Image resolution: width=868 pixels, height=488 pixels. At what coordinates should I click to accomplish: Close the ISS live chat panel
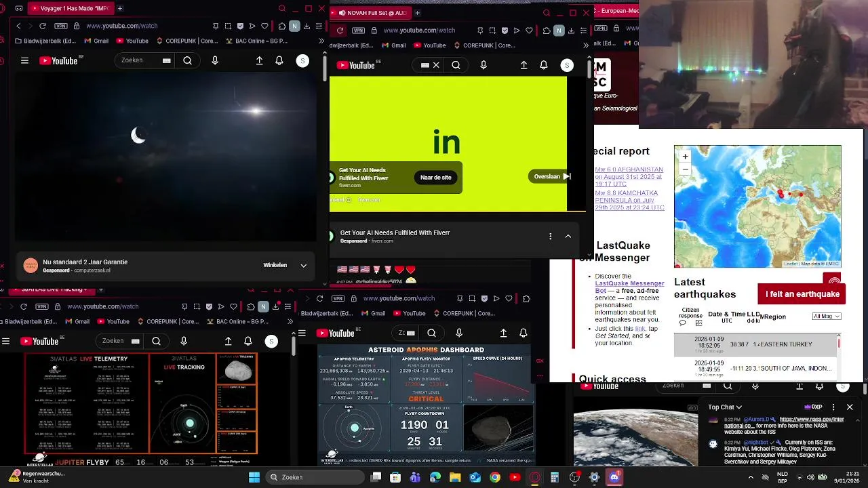(x=850, y=407)
